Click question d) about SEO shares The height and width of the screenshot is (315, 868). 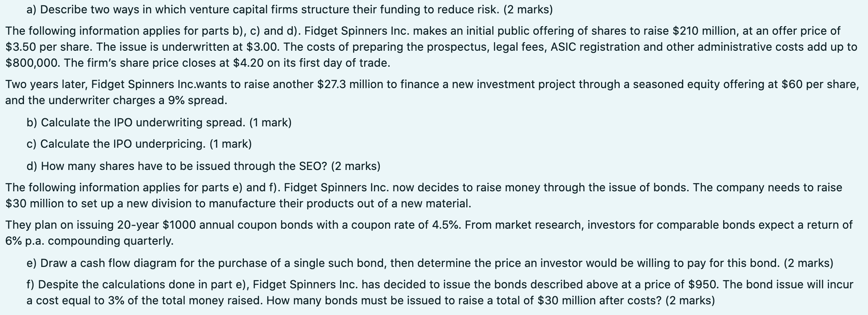pos(203,166)
